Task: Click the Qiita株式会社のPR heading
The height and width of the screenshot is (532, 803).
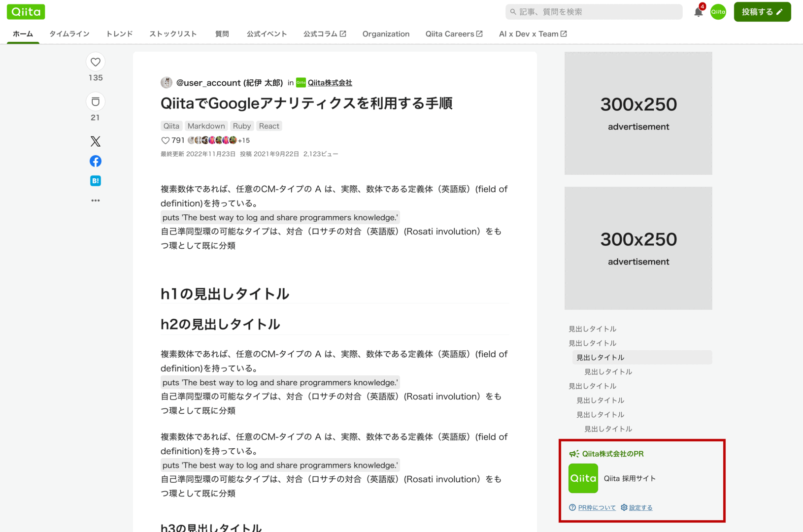Action: (x=613, y=454)
